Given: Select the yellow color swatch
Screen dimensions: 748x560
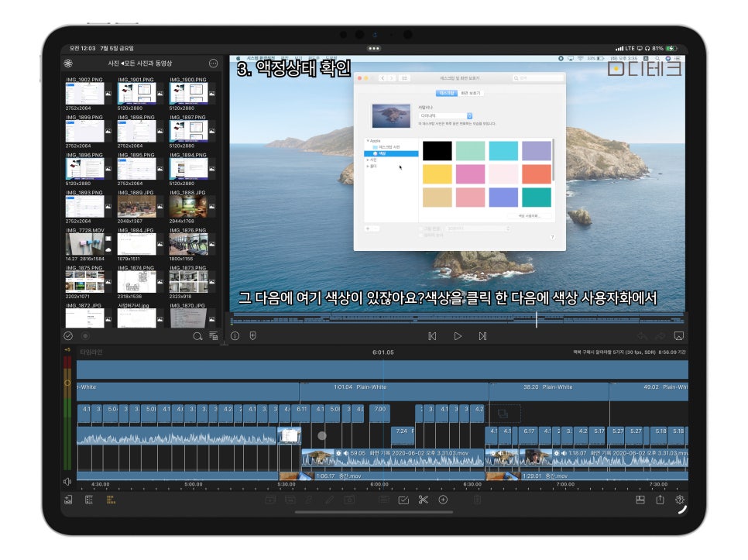Looking at the screenshot, I should click(x=437, y=174).
